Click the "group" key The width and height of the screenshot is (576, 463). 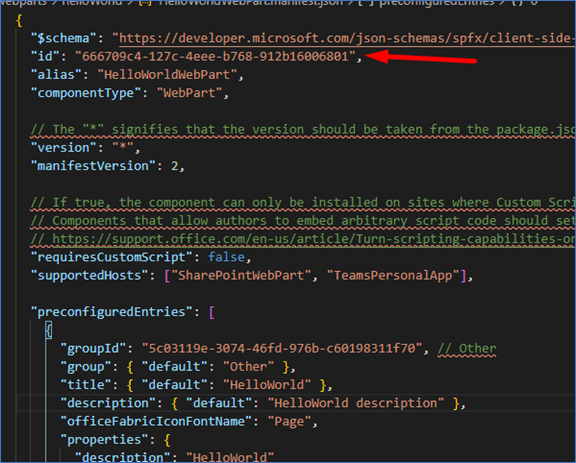coord(86,367)
